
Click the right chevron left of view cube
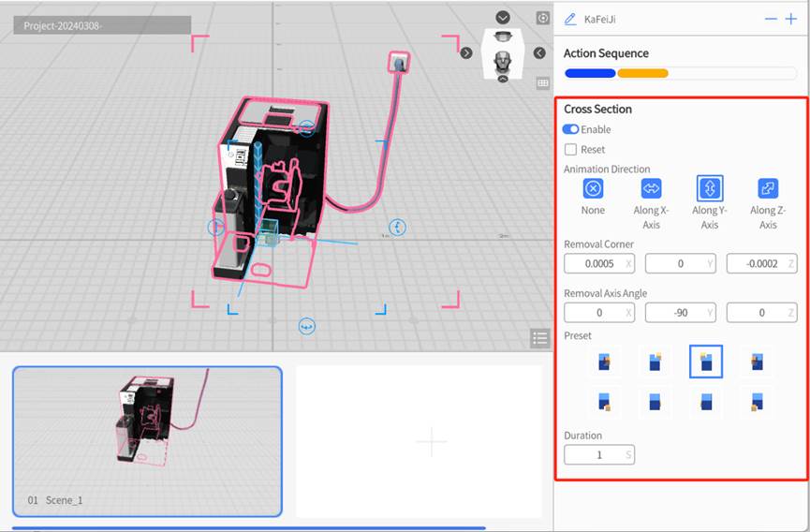(466, 53)
